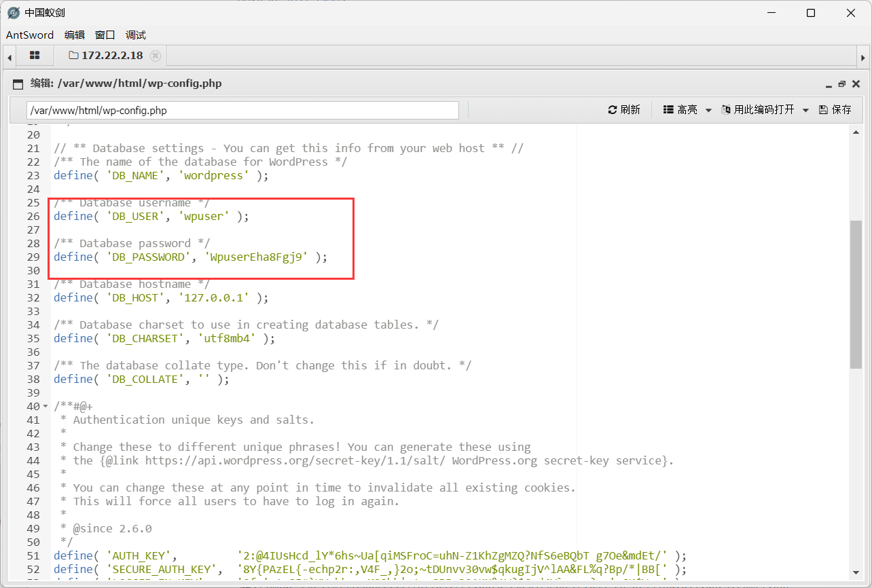Save the file with 保存 button
This screenshot has height=588, width=872.
point(835,110)
